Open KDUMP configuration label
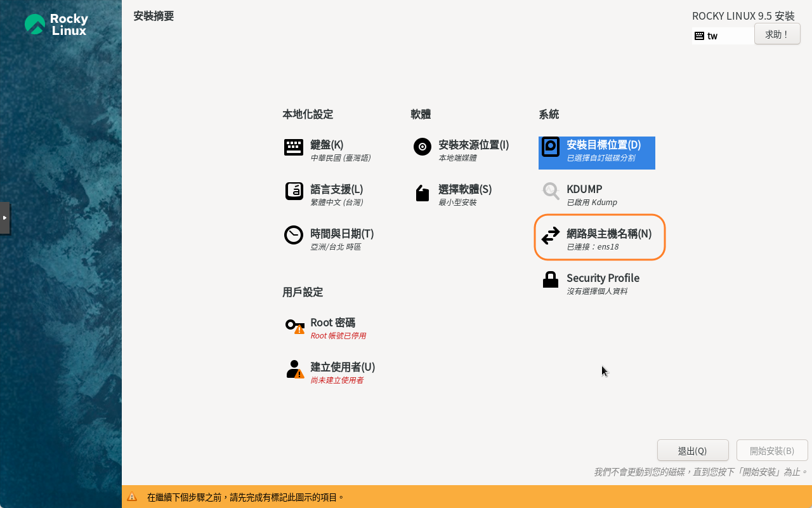Screen dimensions: 812x508 [584, 189]
